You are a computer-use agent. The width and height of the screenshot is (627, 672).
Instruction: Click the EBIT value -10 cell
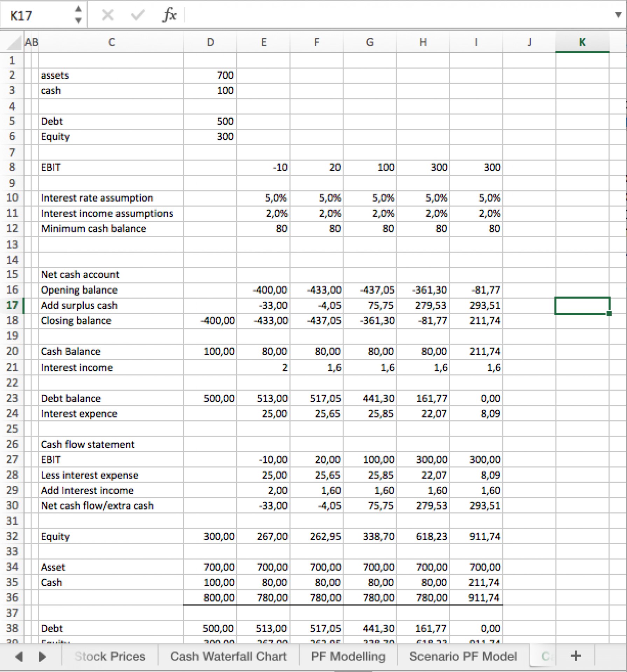click(x=264, y=167)
